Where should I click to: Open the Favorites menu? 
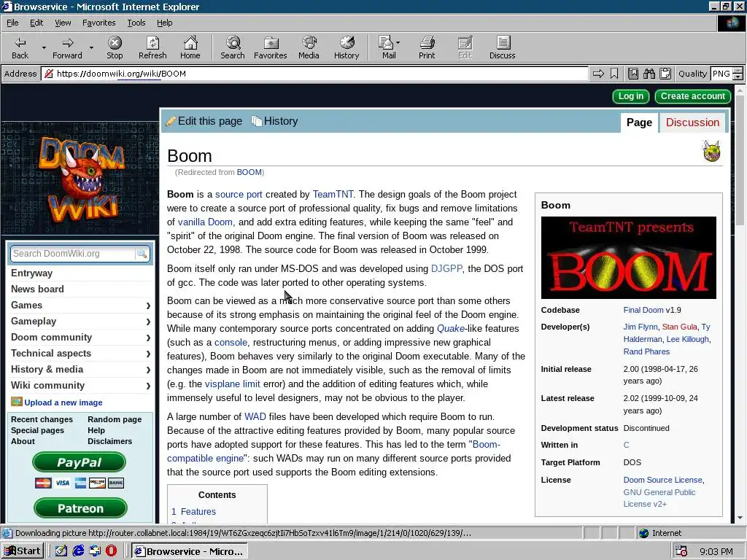pyautogui.click(x=98, y=23)
